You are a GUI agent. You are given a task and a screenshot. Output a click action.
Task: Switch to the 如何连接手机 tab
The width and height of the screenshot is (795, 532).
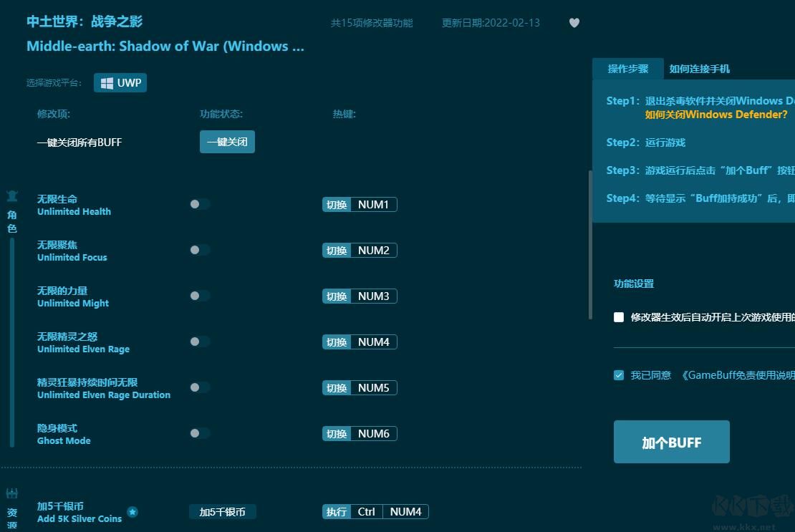(x=699, y=69)
